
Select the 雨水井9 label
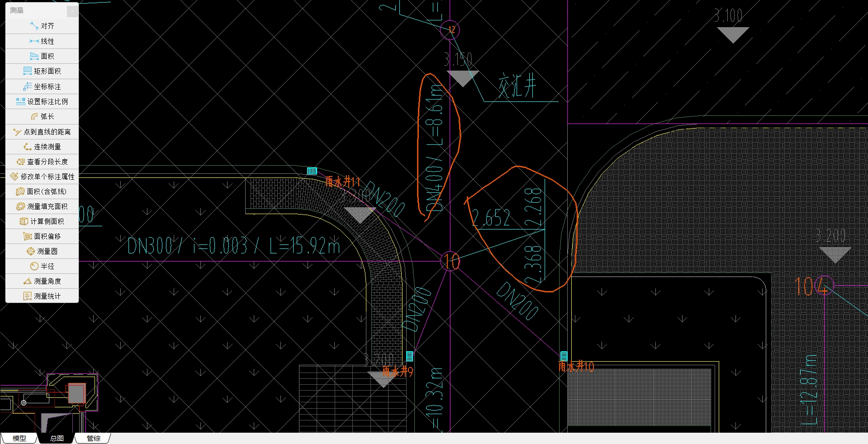[398, 372]
